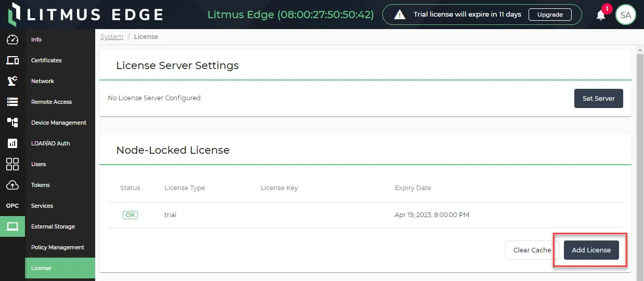Click the License breadcrumb text

coord(146,37)
